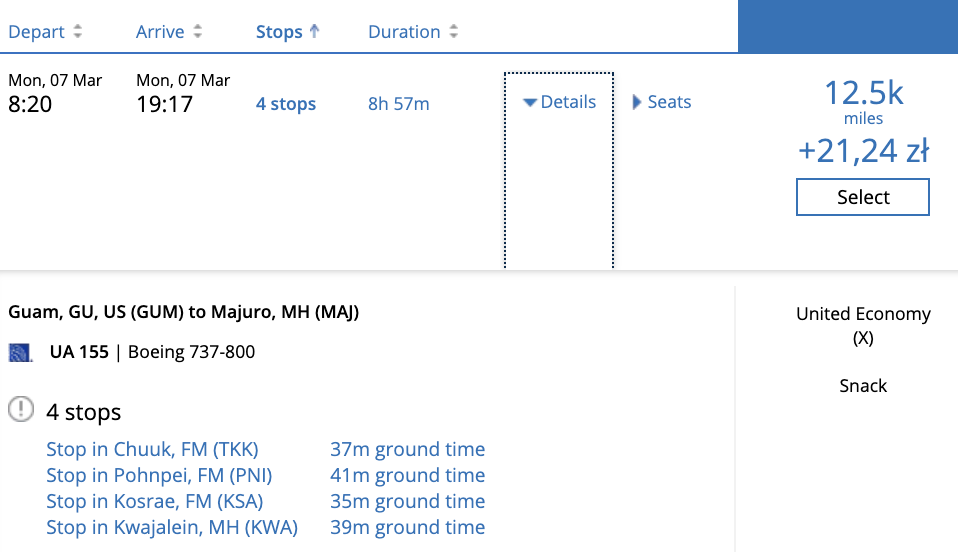Open the 8h 57m duration link

(398, 104)
